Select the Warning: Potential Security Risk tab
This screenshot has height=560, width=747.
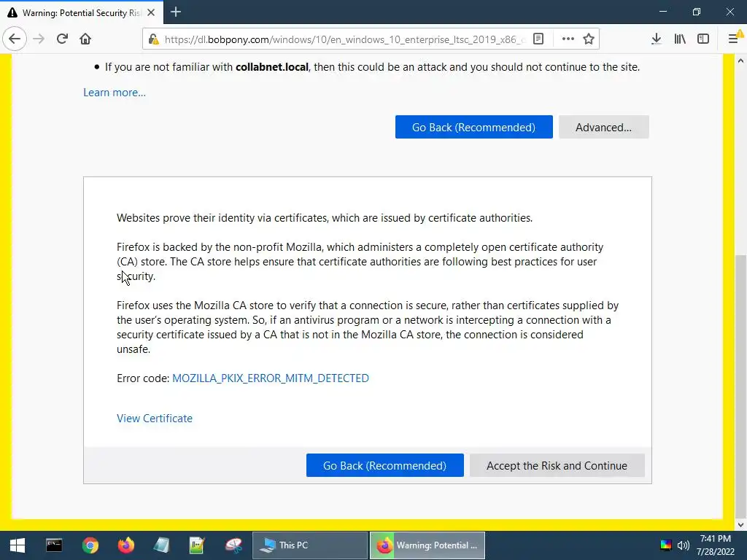point(82,12)
